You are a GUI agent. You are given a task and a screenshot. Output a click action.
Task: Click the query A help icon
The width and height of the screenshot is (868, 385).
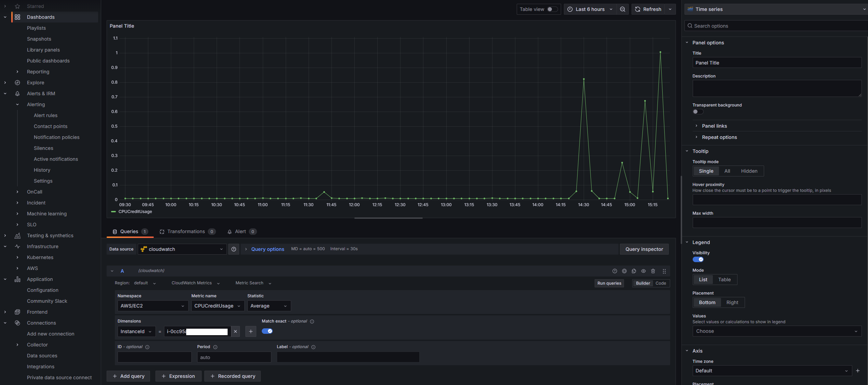tap(615, 271)
